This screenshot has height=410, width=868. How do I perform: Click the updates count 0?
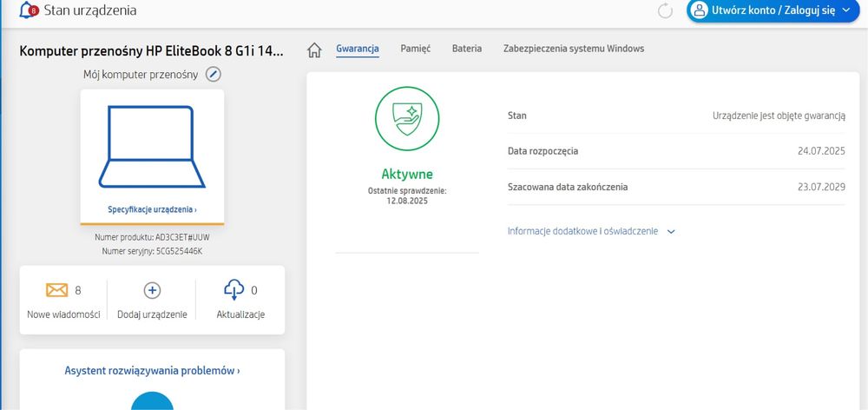tap(254, 290)
